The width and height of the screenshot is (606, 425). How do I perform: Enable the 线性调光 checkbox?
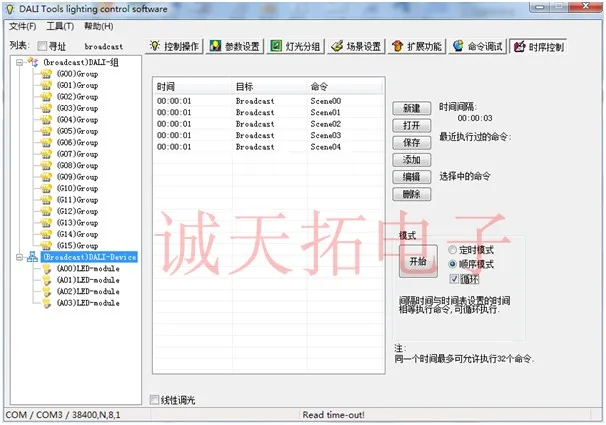click(x=154, y=400)
